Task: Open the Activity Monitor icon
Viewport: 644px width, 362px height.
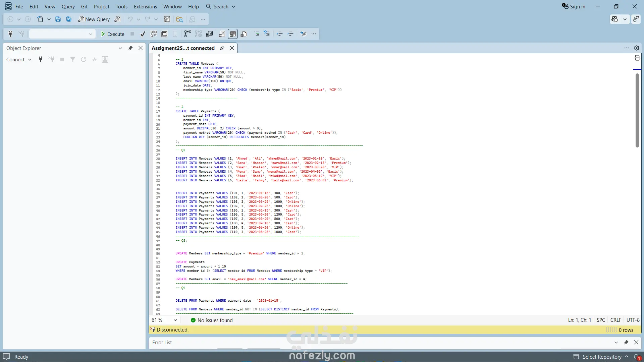Action: (167, 19)
